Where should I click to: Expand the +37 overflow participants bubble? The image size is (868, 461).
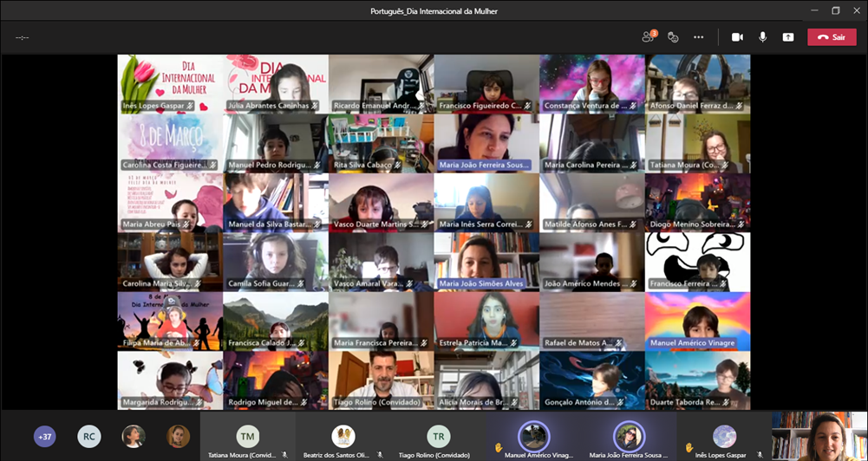pos(45,437)
